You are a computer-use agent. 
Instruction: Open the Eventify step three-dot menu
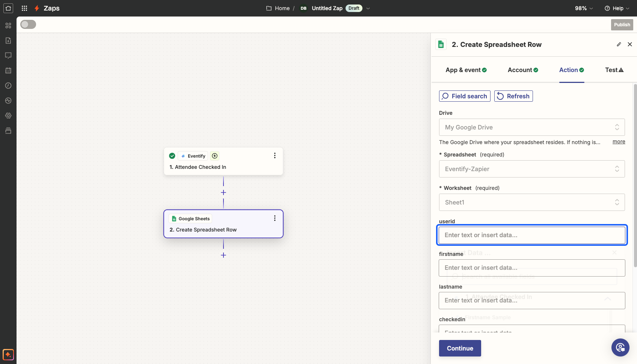point(275,155)
